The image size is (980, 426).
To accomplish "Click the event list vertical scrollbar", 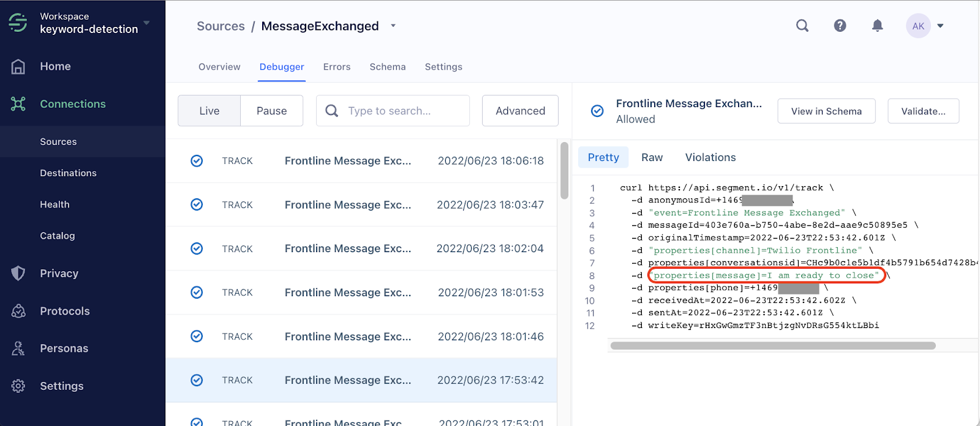I will pos(564,170).
